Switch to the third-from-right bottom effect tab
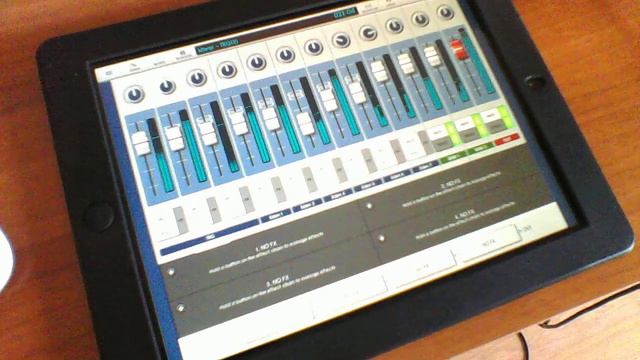Viewport: 640px width, 360px height. point(350,294)
